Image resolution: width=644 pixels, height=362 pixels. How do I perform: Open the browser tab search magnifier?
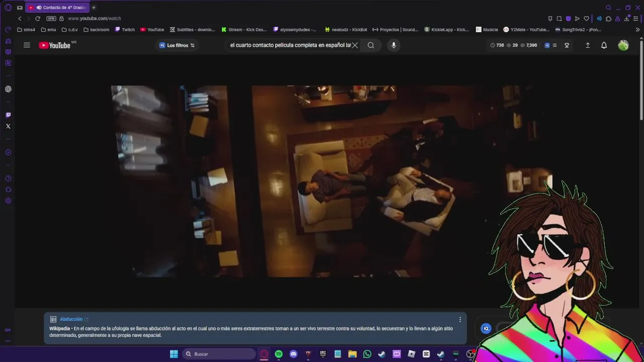(608, 8)
